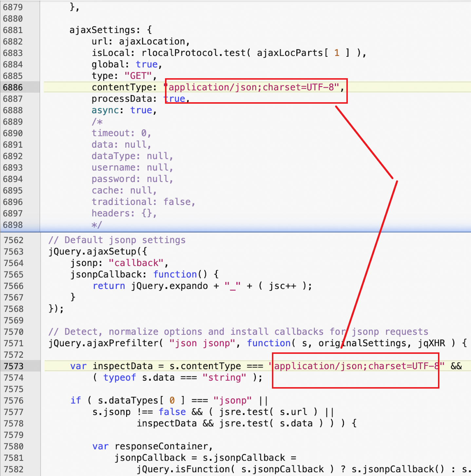Click the "json jsonp" string
Screen dimensions: 471x476
(202, 343)
